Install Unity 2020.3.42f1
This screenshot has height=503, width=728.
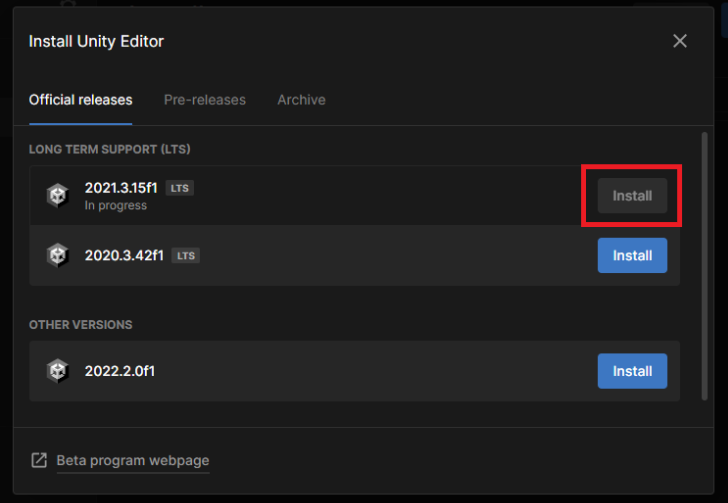(x=632, y=255)
